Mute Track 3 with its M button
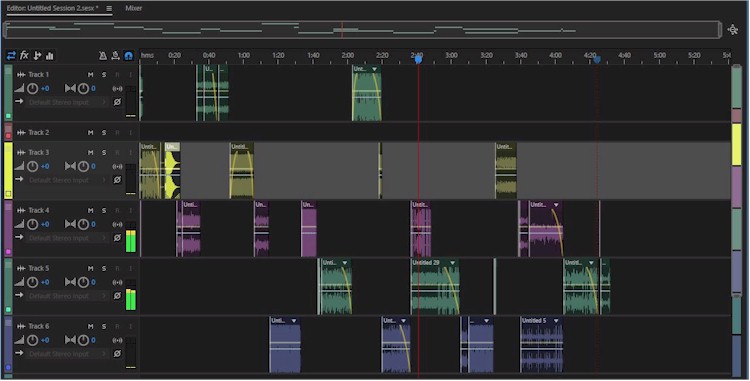 90,152
